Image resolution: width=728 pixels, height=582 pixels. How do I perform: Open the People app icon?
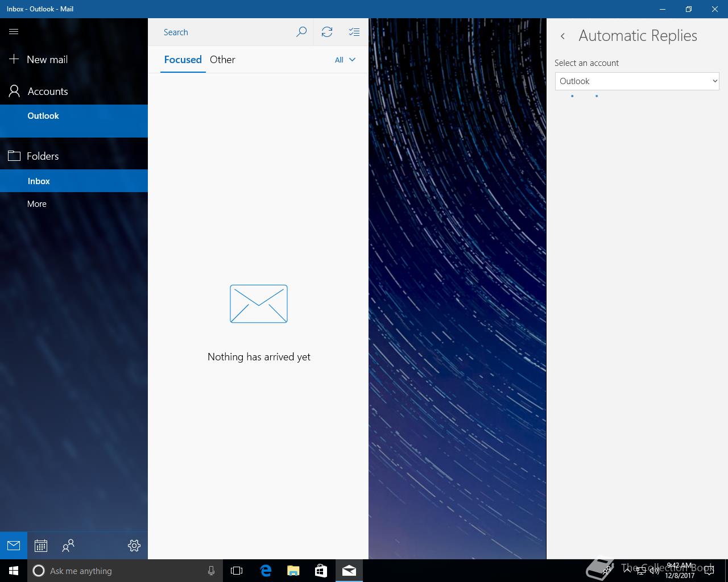[x=68, y=546]
